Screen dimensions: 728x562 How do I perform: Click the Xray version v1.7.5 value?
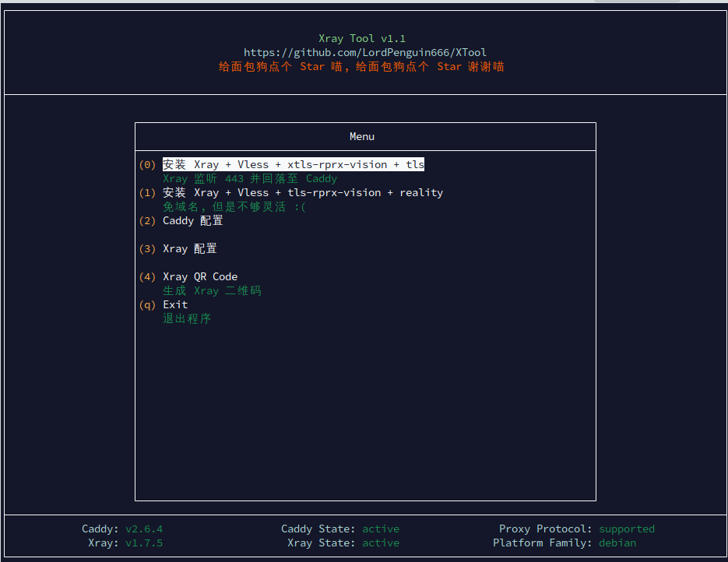[144, 543]
